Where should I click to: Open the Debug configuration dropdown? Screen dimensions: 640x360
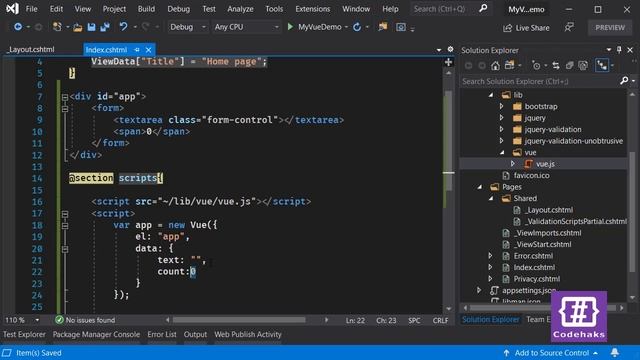[x=188, y=27]
